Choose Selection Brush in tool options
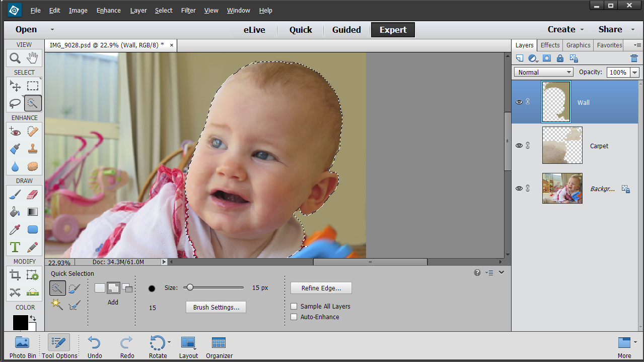Screen dimensions: 644x362 click(x=74, y=288)
